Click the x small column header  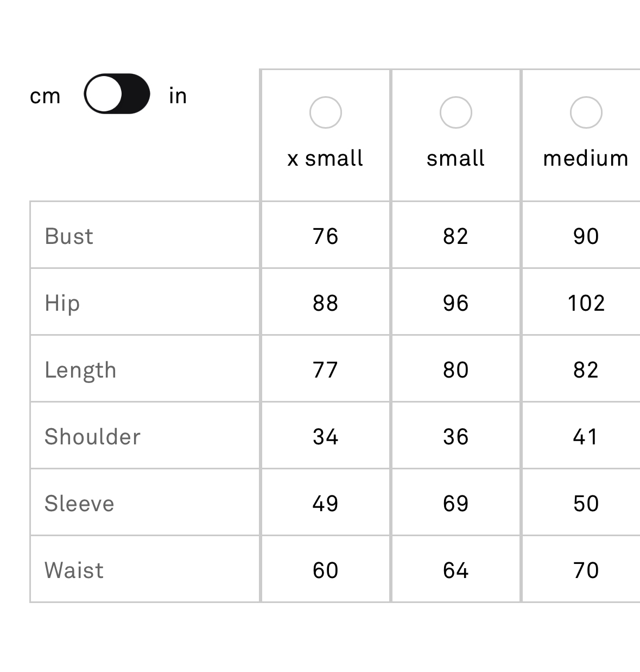(x=325, y=158)
